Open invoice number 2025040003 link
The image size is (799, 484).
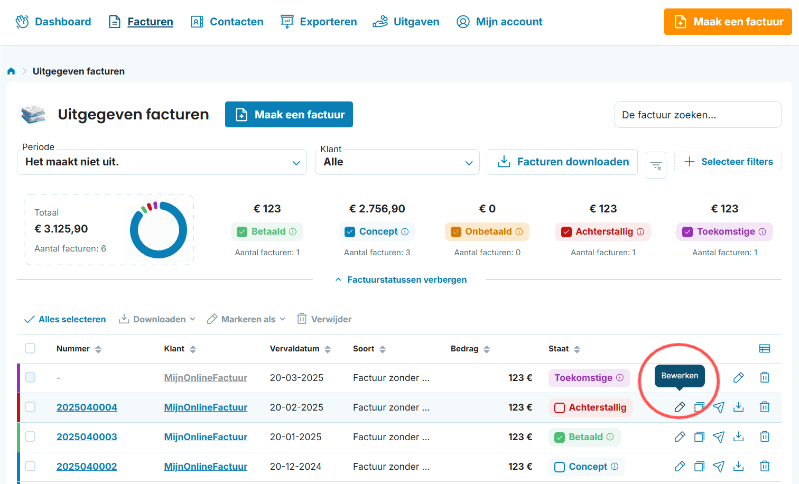[x=87, y=437]
